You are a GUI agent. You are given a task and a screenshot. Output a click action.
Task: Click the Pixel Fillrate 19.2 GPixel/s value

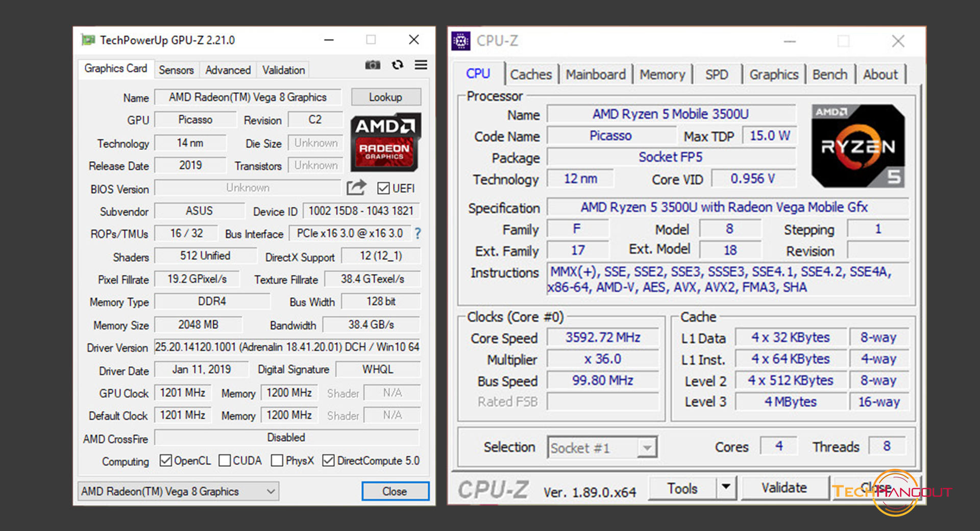point(197,279)
